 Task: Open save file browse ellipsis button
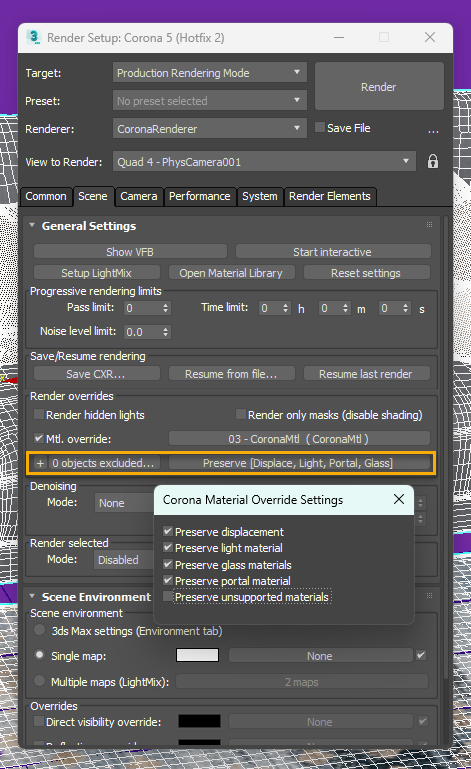[433, 129]
